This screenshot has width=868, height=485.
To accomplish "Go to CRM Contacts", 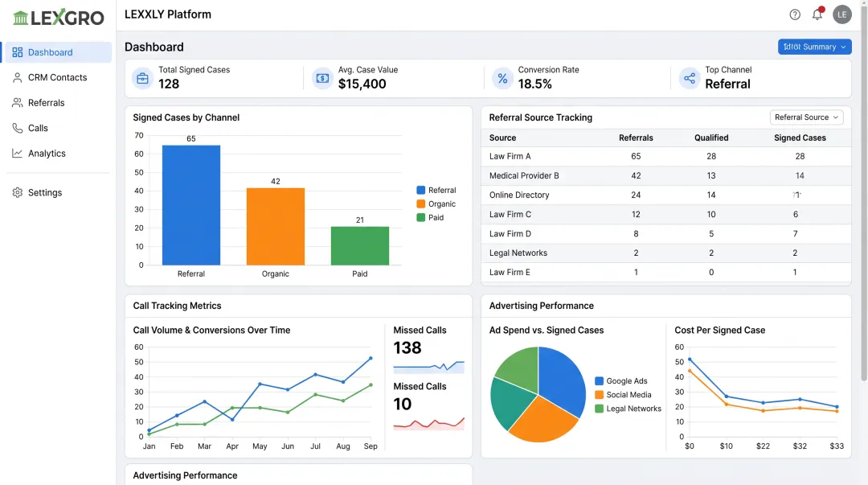I will tap(57, 77).
